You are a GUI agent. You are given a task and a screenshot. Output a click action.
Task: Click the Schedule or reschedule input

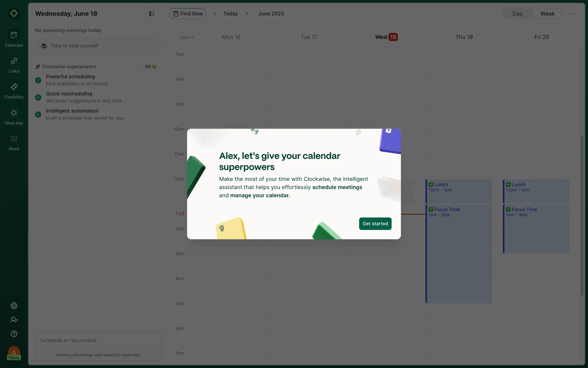click(98, 340)
